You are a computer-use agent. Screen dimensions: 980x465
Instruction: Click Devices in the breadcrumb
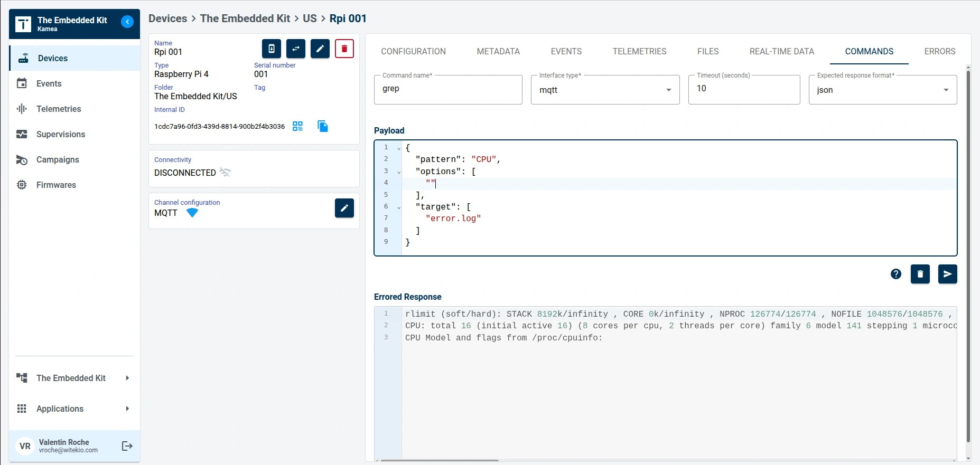(x=167, y=18)
